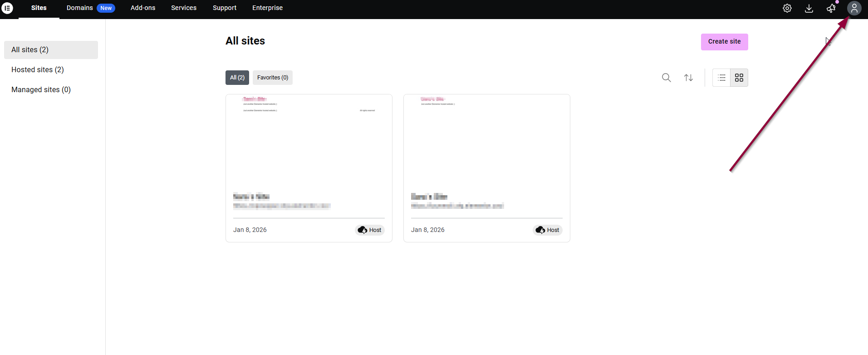Select Managed sites (0) in sidebar

coord(41,89)
